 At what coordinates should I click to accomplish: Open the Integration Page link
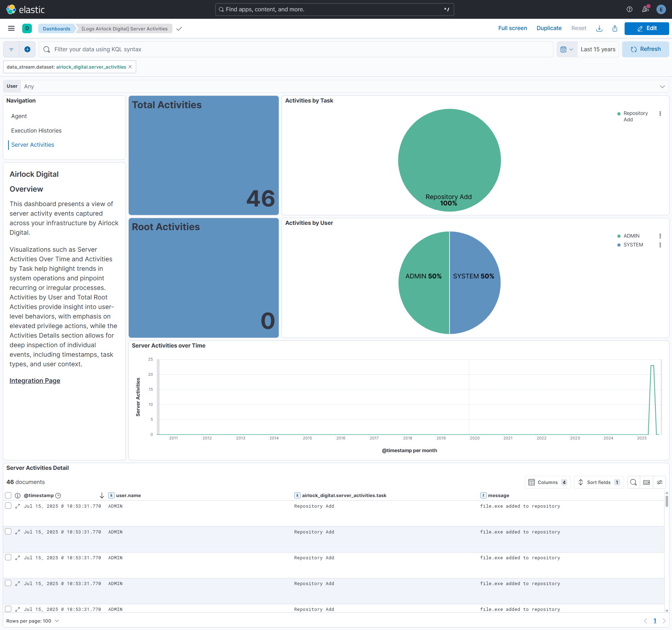click(35, 380)
